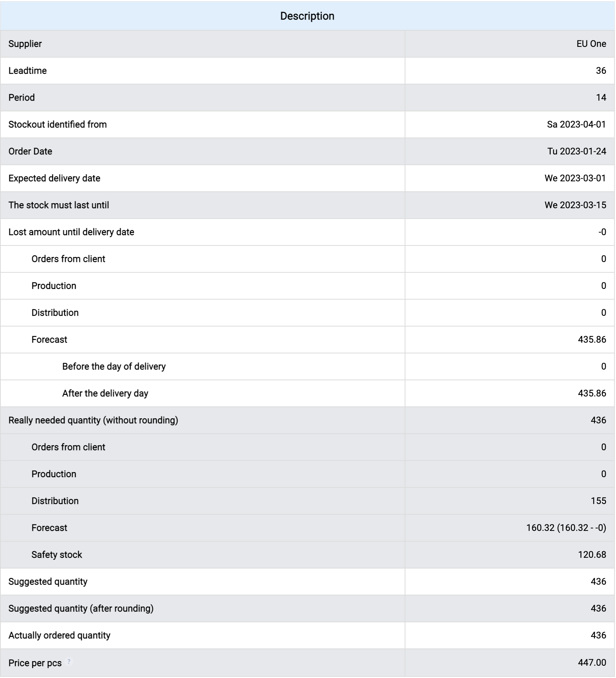The height and width of the screenshot is (678, 616).
Task: Select the Distribution value 155
Action: (x=598, y=501)
